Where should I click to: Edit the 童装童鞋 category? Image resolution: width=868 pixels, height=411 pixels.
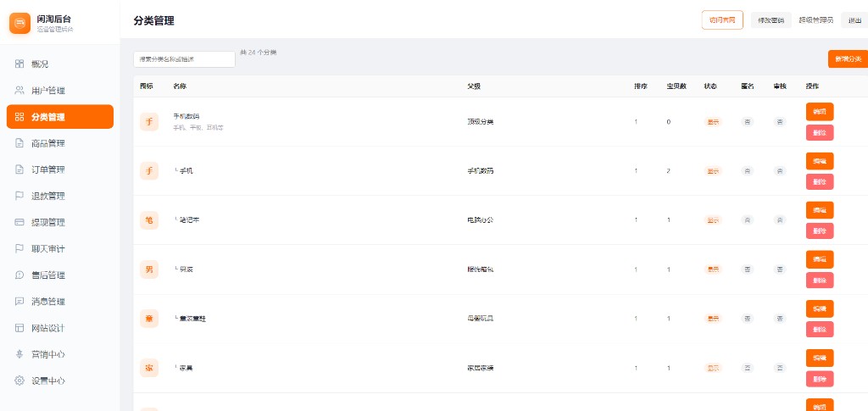(x=820, y=308)
